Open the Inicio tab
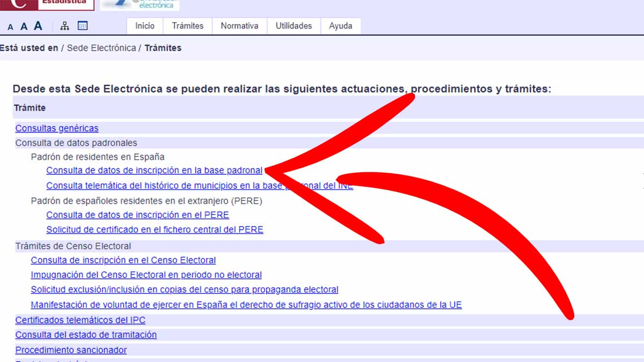644x362 pixels. 144,25
